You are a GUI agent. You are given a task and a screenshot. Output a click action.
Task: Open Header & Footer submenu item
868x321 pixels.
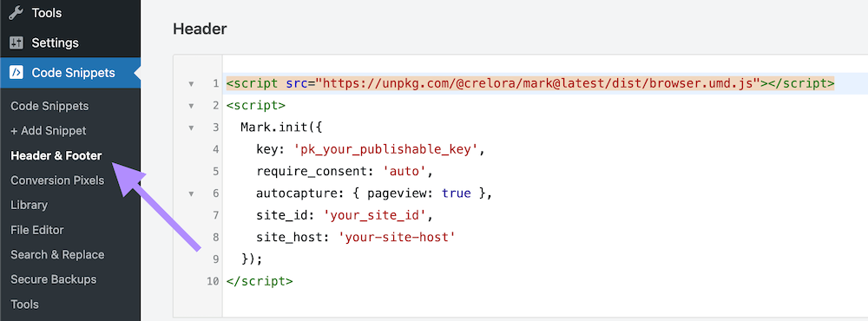(x=56, y=155)
